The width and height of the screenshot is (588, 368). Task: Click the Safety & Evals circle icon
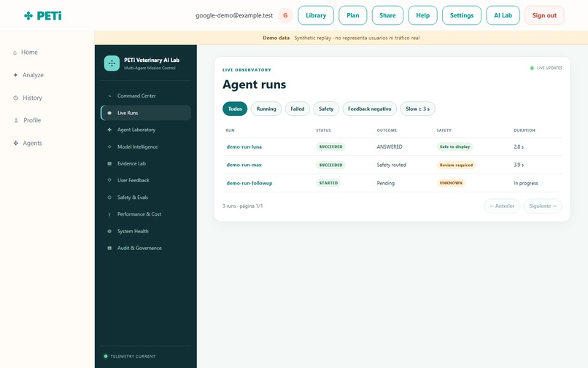click(109, 197)
